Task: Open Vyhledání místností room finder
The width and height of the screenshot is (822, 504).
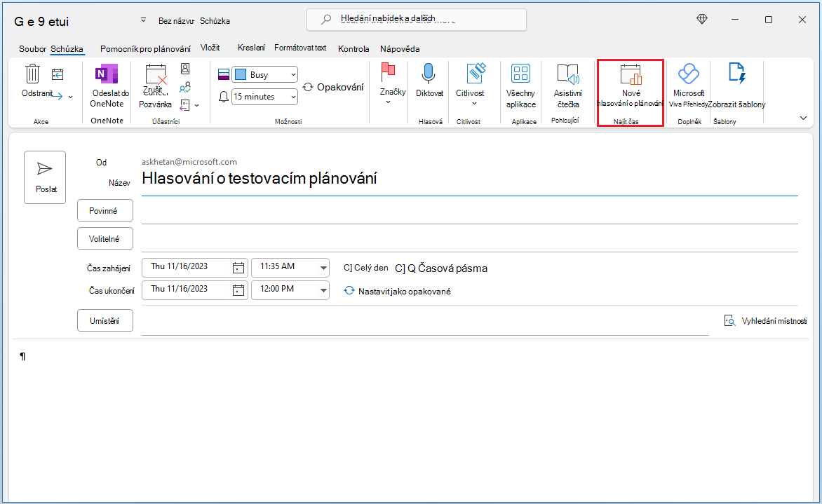Action: (x=766, y=320)
